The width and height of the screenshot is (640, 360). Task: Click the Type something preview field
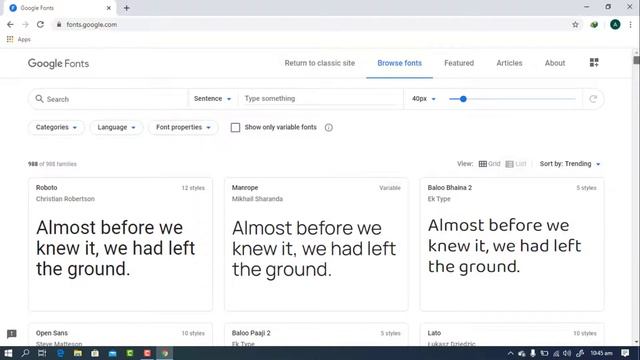click(x=320, y=99)
